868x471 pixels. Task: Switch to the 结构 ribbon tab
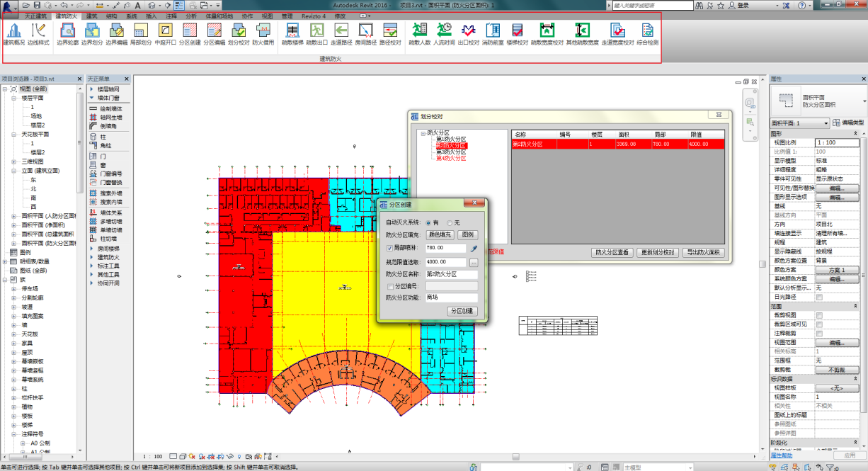point(112,15)
